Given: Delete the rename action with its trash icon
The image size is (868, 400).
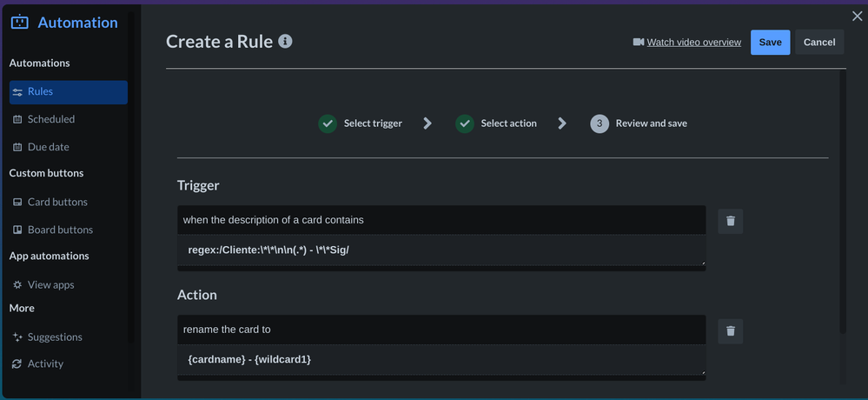Looking at the screenshot, I should click(x=730, y=330).
